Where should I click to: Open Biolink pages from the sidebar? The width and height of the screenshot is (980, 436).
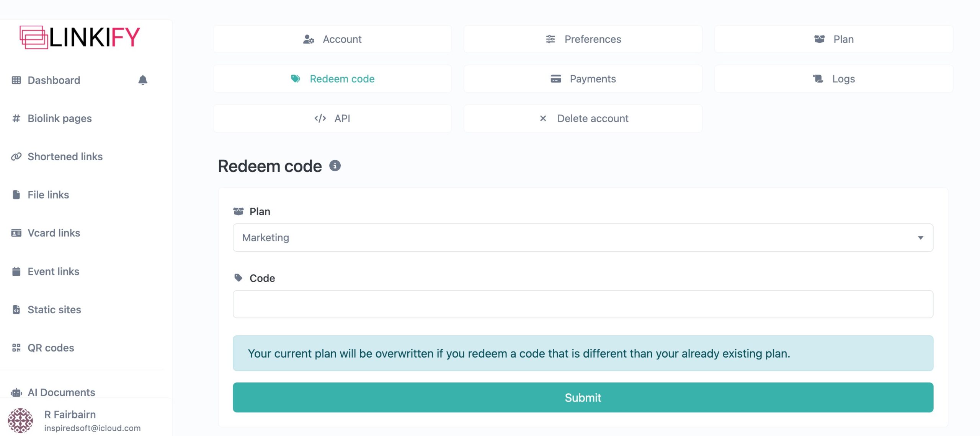coord(59,119)
